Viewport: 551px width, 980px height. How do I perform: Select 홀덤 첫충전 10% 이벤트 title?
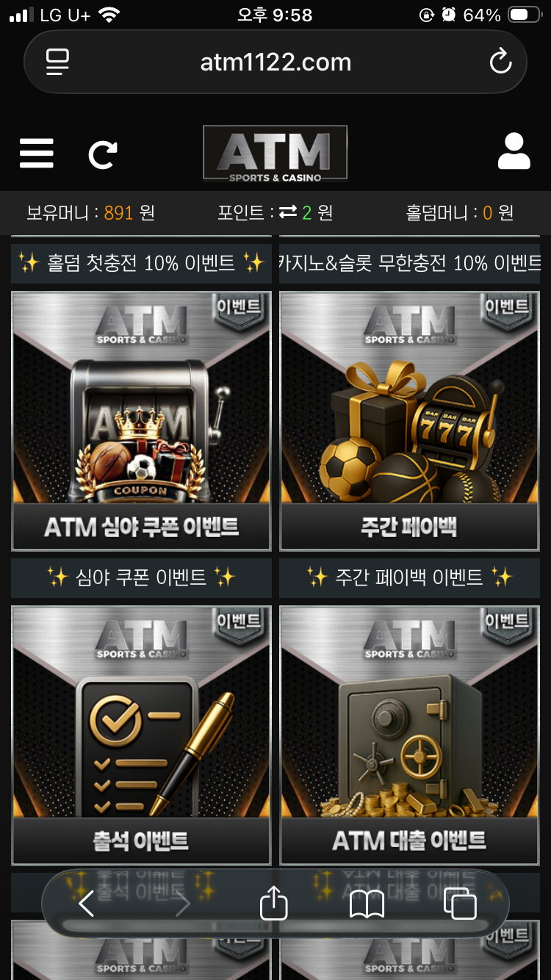click(x=141, y=263)
